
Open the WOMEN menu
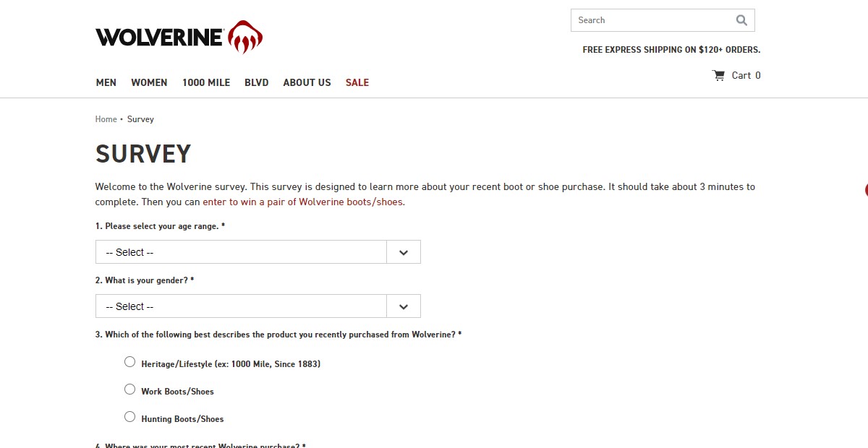click(149, 82)
